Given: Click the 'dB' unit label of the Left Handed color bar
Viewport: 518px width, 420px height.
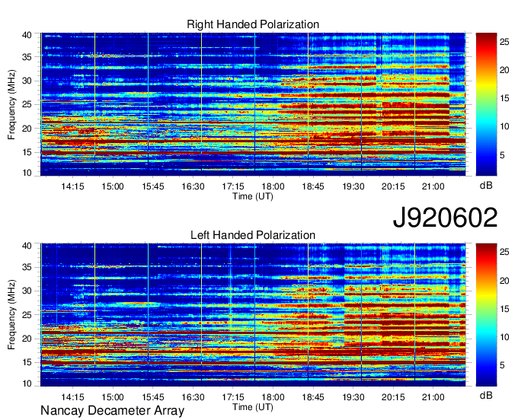Looking at the screenshot, I should [x=486, y=396].
